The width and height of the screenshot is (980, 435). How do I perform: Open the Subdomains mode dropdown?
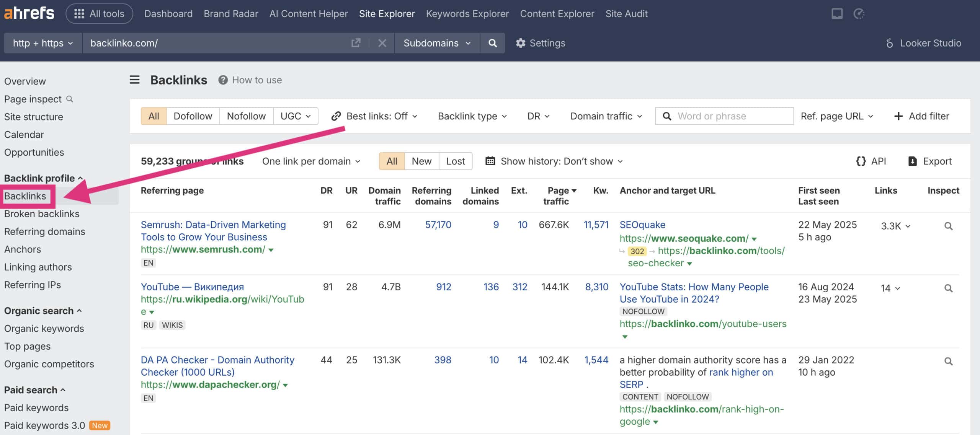coord(437,43)
